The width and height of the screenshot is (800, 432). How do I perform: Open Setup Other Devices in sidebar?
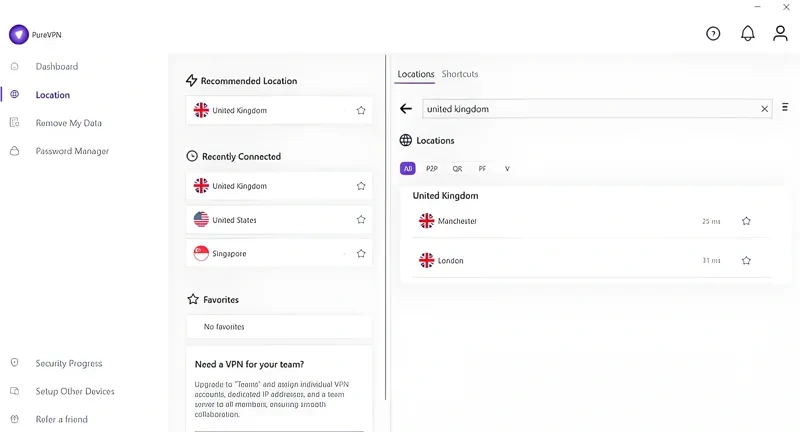coord(75,391)
